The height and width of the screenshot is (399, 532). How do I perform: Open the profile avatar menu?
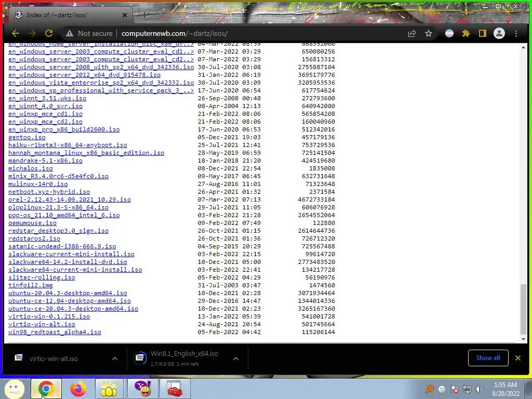[x=499, y=33]
